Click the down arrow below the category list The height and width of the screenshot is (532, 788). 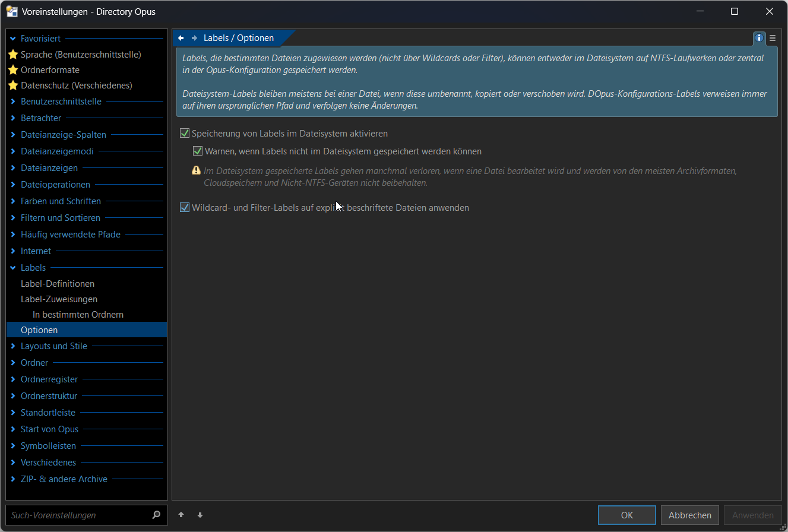(200, 515)
